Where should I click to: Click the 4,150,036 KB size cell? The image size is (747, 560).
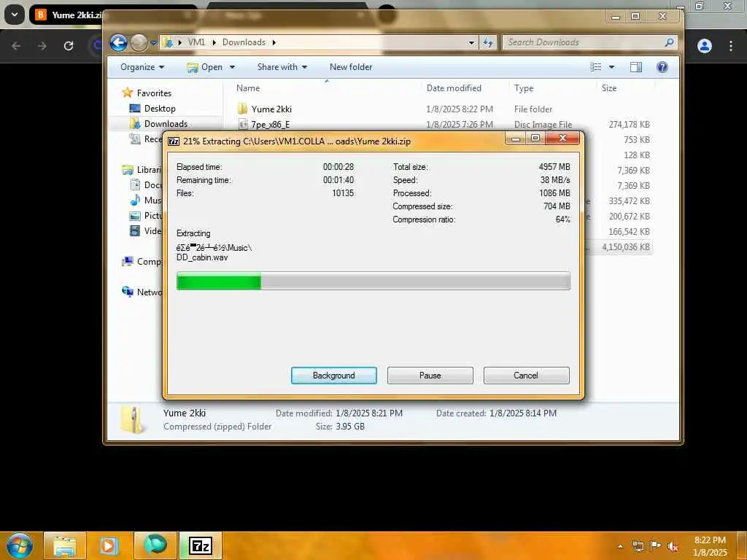click(625, 246)
